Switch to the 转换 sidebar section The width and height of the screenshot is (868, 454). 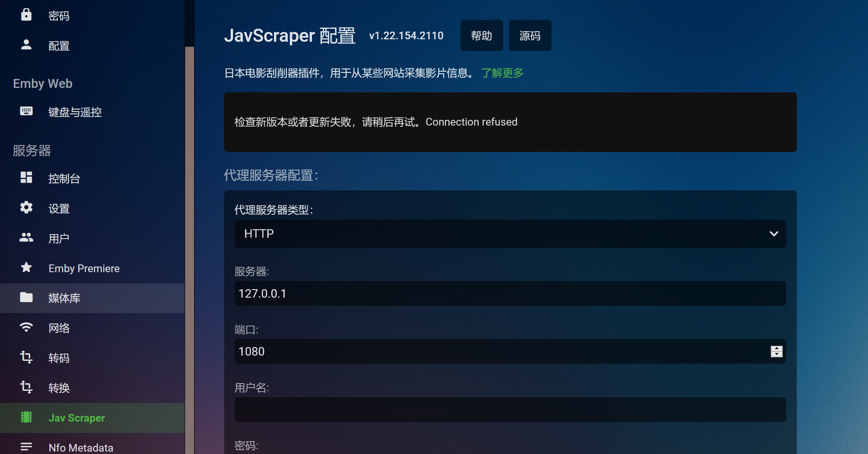point(59,388)
